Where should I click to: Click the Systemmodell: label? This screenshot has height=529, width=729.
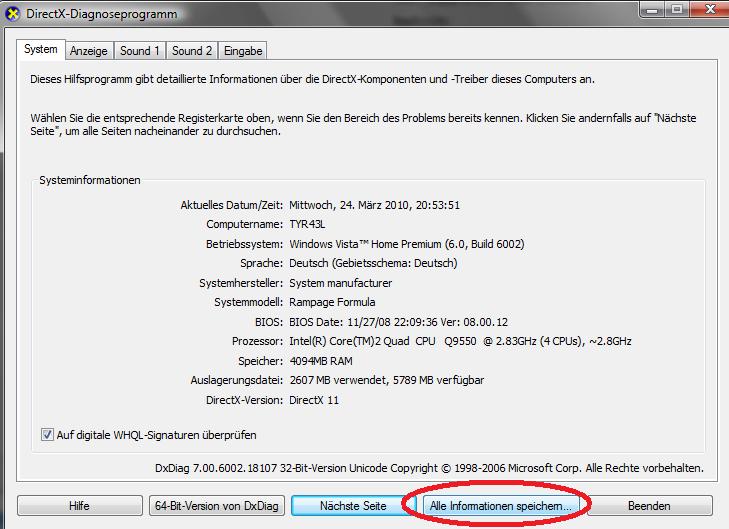coord(248,302)
